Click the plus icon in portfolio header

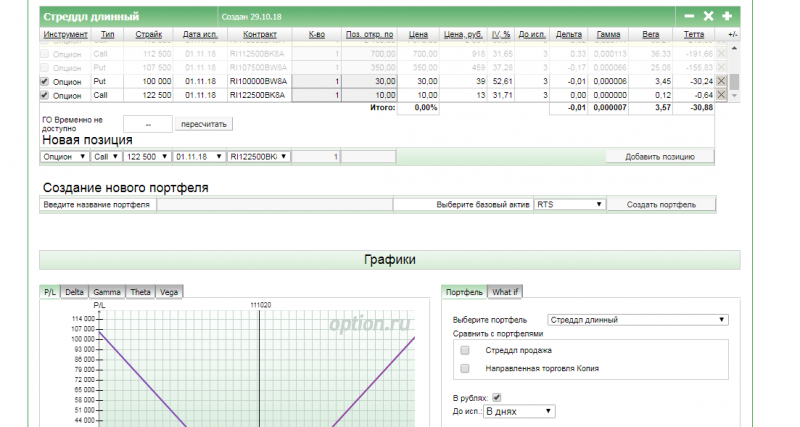pyautogui.click(x=727, y=16)
